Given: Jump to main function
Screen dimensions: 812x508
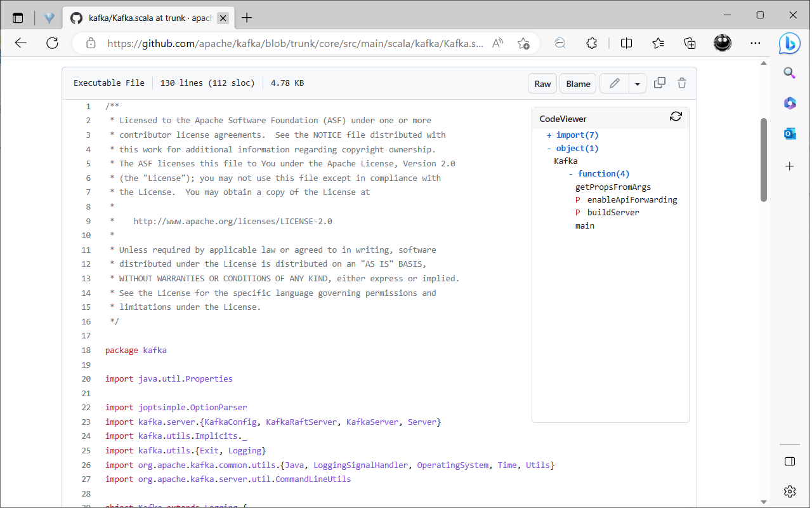Looking at the screenshot, I should pos(585,226).
